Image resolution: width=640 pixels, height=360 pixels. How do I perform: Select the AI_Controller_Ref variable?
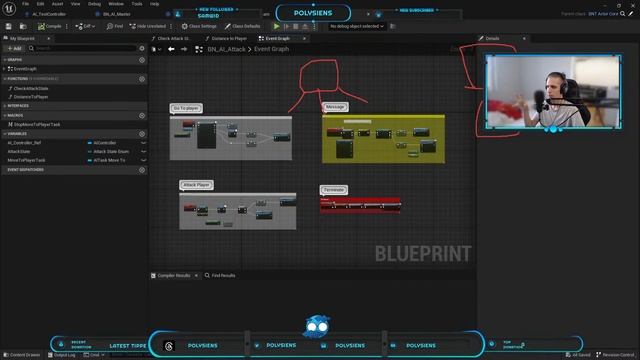coord(24,143)
